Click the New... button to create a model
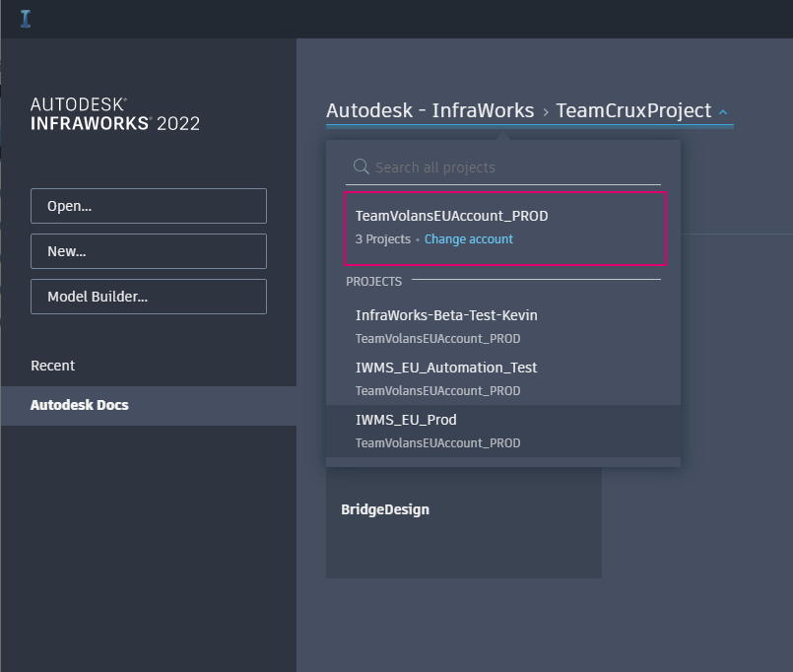Image resolution: width=793 pixels, height=672 pixels. tap(148, 250)
